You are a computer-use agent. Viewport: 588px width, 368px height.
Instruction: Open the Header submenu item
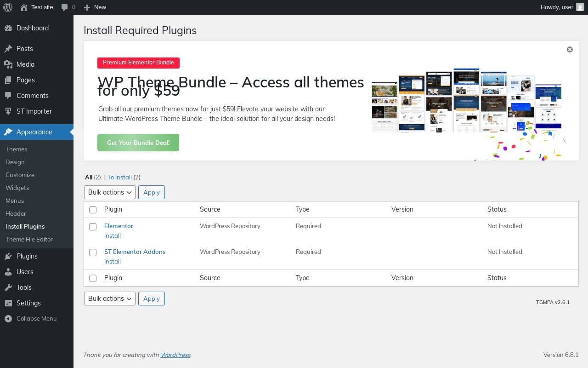[x=16, y=213]
